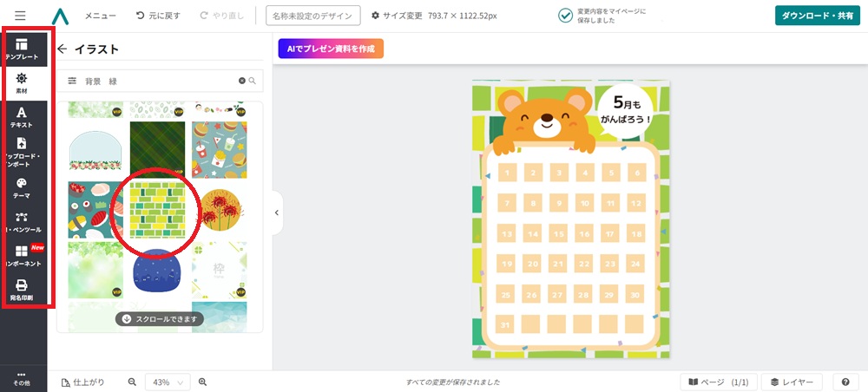Viewport: 868px width, 392px height.
Task: Open the テーマ theme palette icon
Action: click(x=22, y=187)
